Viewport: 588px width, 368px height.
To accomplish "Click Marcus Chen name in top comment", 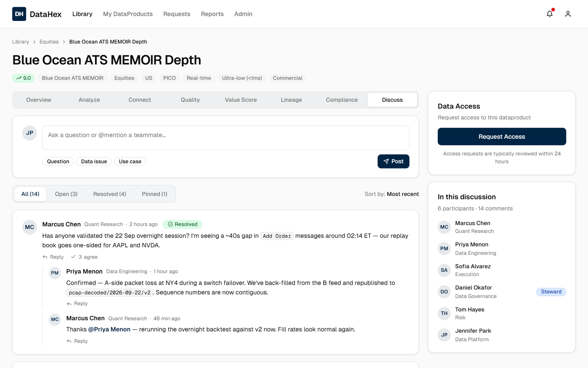I will (x=61, y=224).
